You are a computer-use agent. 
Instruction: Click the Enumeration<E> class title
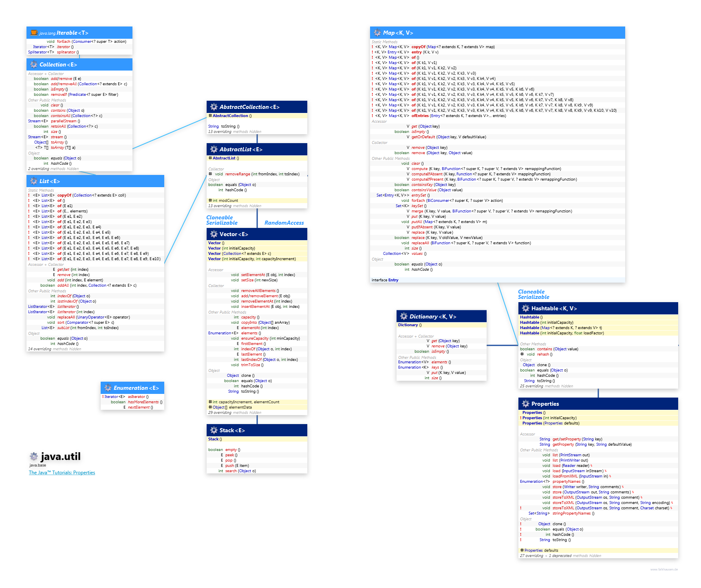pos(136,388)
